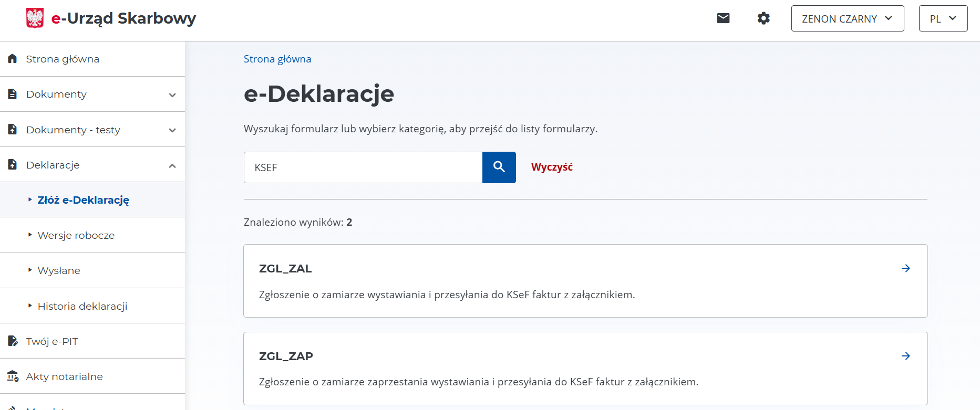Click the home icon beside Strona główna
Viewport: 980px width, 410px height.
click(13, 59)
